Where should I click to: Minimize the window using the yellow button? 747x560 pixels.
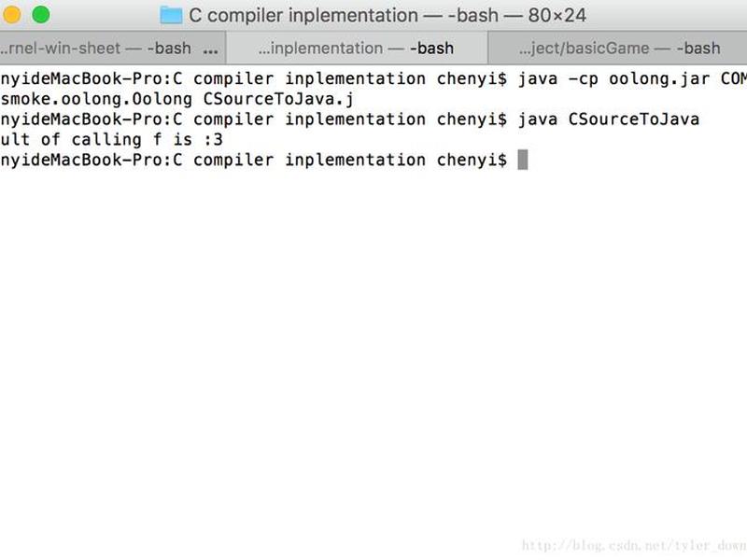10,15
